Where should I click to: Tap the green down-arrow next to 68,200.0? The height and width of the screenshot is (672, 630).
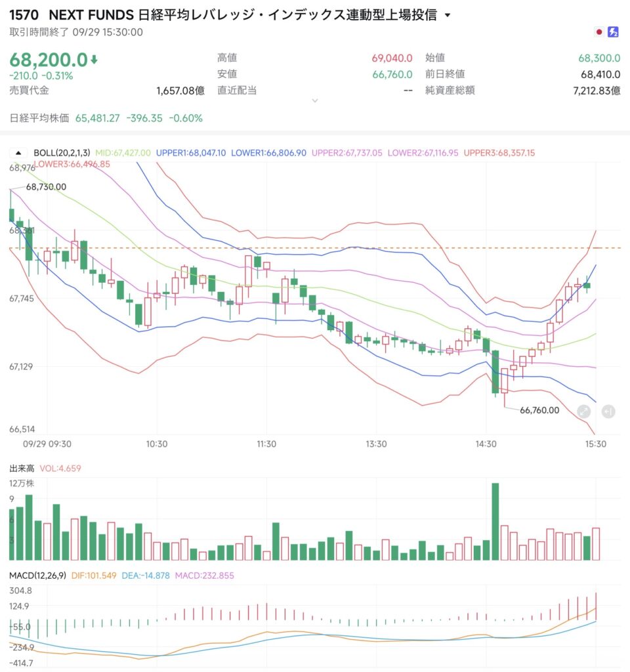94,60
